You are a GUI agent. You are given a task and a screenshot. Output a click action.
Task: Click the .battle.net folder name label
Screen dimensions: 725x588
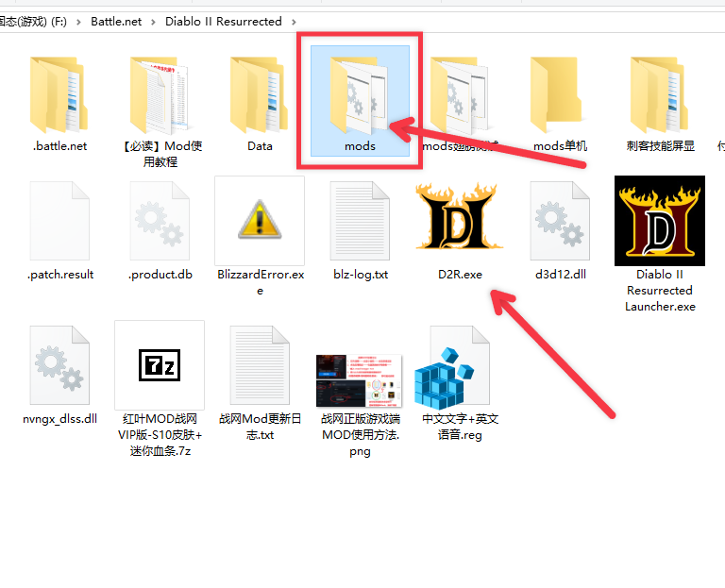59,146
